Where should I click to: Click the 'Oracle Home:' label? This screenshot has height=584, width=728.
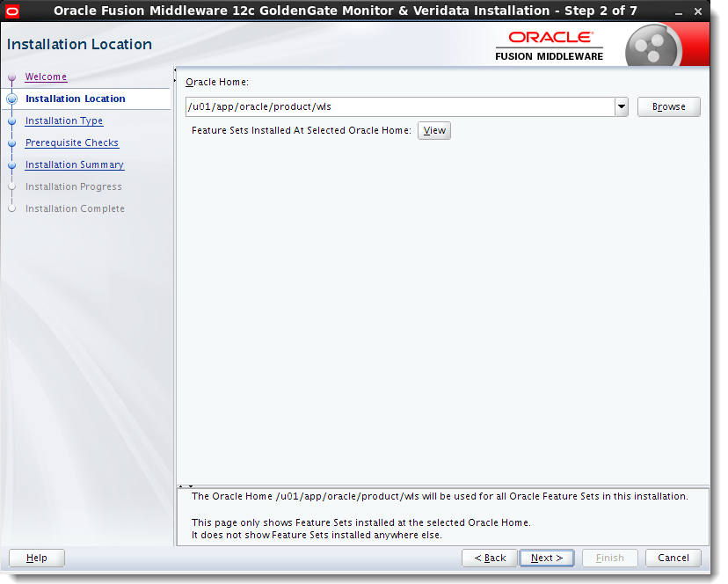click(x=217, y=82)
